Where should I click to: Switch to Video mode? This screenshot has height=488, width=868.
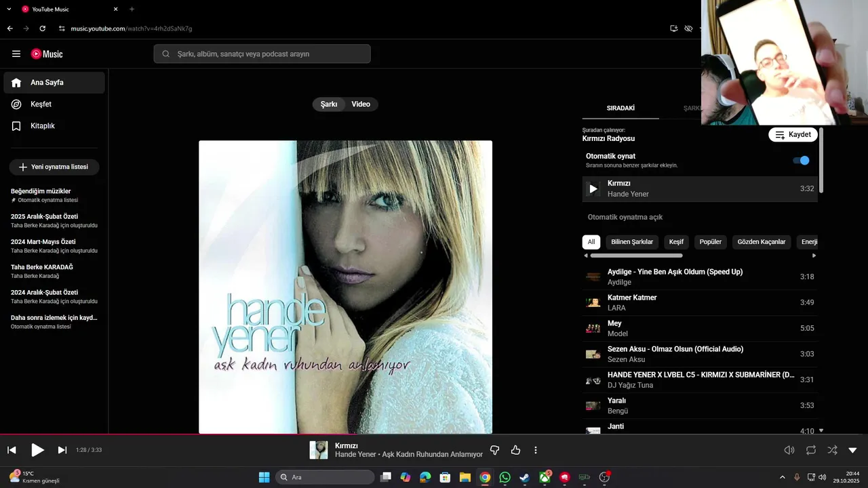tap(361, 104)
